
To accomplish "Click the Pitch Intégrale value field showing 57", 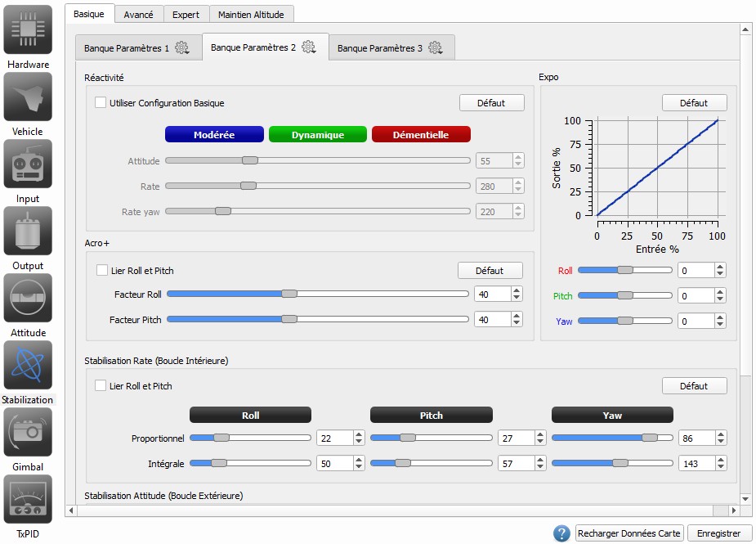I will (x=517, y=463).
